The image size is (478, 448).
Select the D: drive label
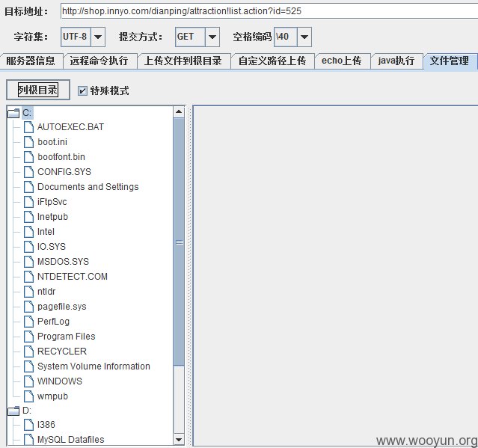click(x=27, y=411)
